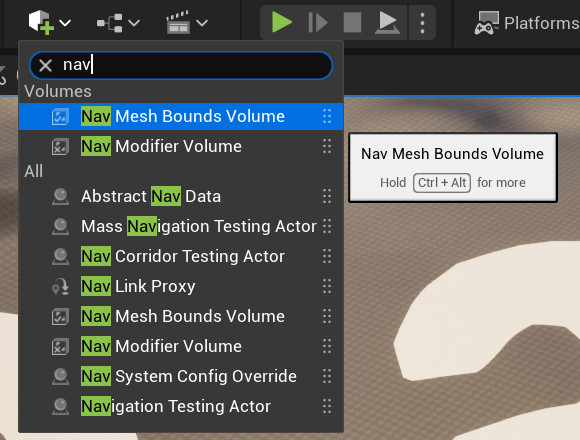The image size is (580, 440).
Task: Grab drag handle of Mass Navigation Testing Actor
Action: (x=327, y=226)
